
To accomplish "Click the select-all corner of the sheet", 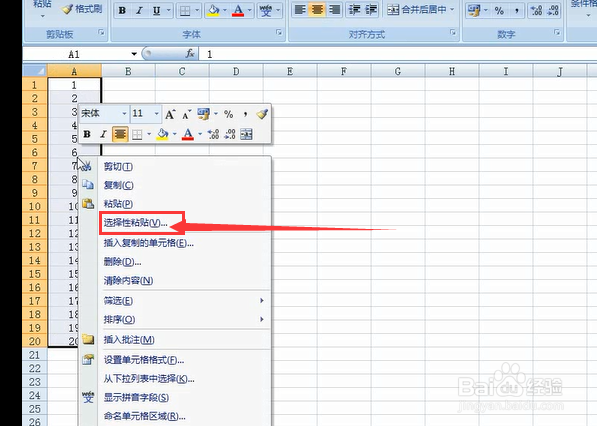I will (x=35, y=71).
